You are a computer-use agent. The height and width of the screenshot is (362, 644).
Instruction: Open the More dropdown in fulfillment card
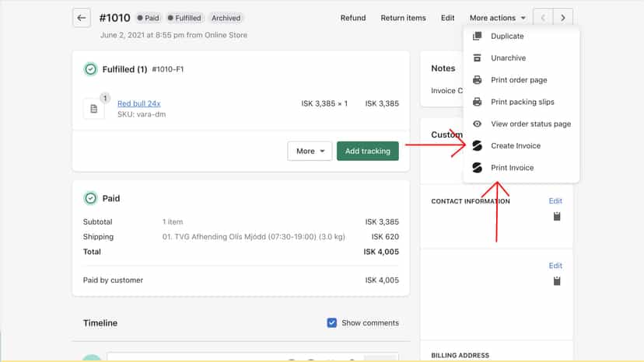[310, 151]
